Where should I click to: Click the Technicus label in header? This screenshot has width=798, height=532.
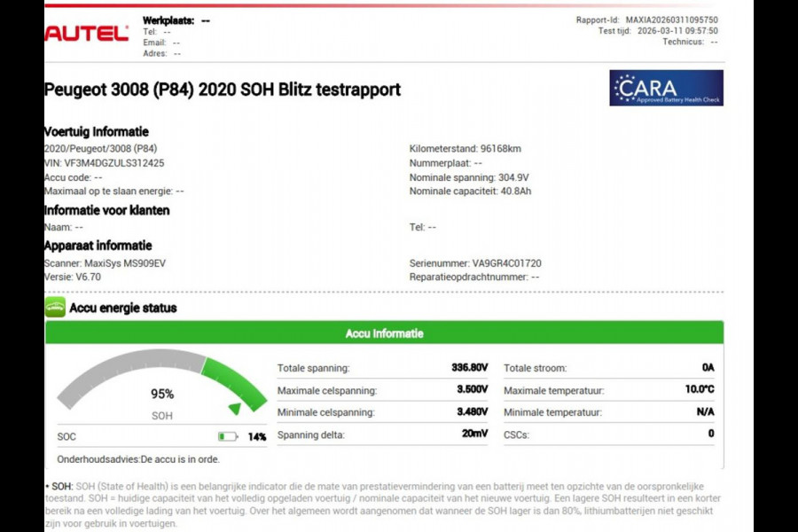coord(683,42)
